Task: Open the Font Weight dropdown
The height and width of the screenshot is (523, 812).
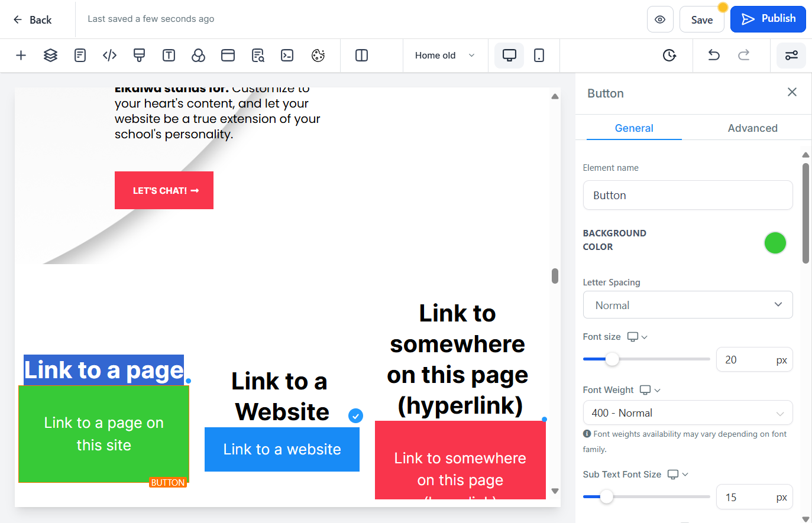Action: pos(688,413)
